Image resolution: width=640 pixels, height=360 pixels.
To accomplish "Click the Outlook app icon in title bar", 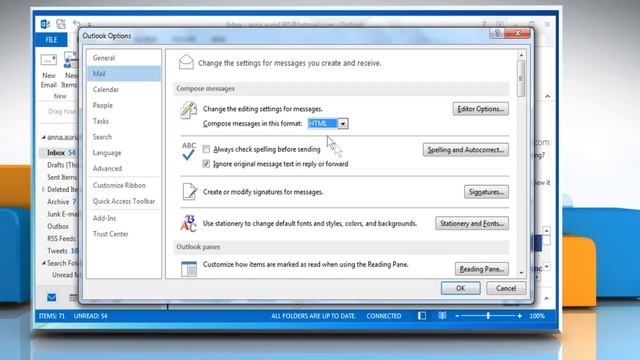I will coord(45,24).
